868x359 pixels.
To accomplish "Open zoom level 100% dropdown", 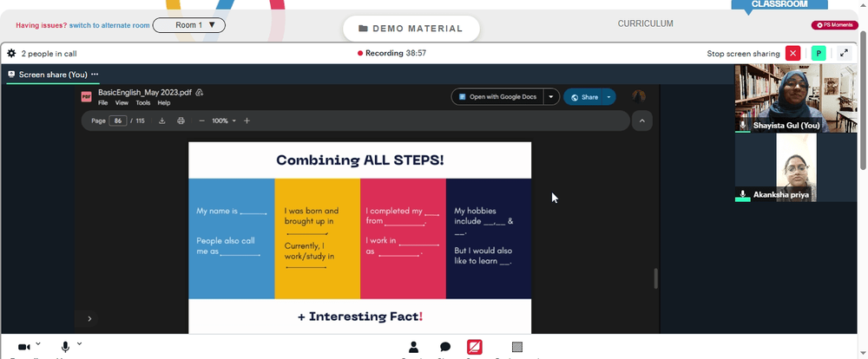I will (224, 121).
